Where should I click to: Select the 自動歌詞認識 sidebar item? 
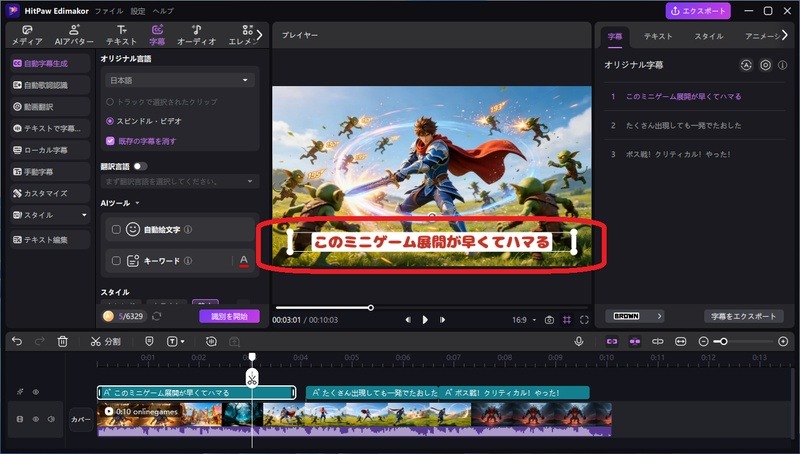pos(49,85)
